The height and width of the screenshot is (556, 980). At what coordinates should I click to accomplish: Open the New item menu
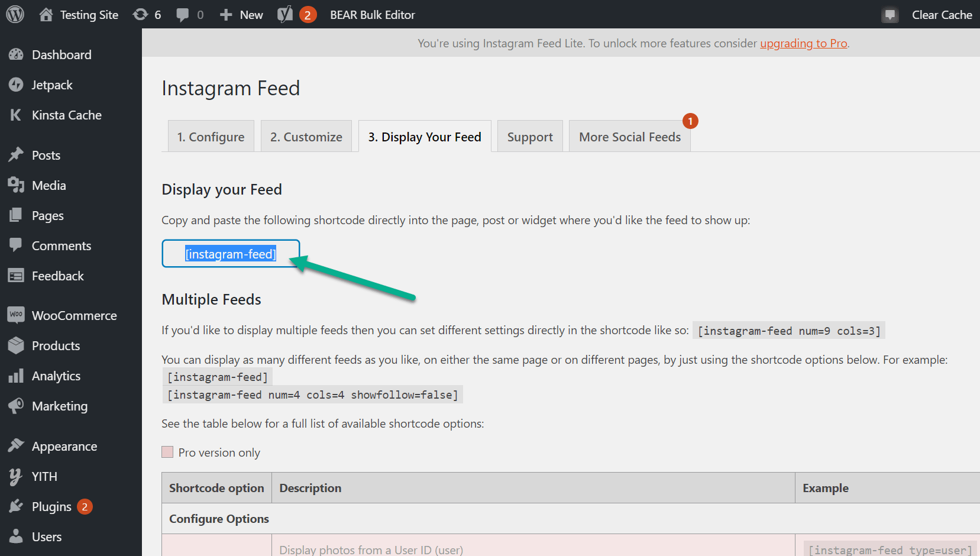click(x=240, y=14)
